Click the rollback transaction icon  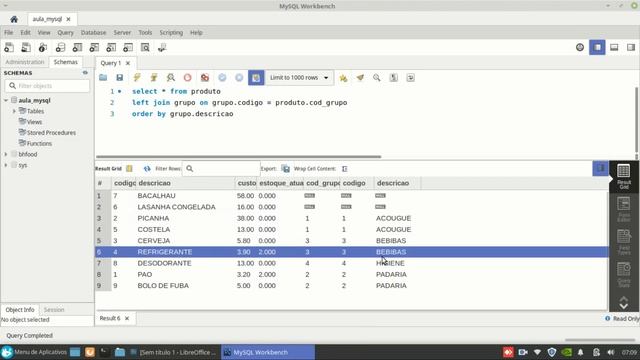(239, 78)
